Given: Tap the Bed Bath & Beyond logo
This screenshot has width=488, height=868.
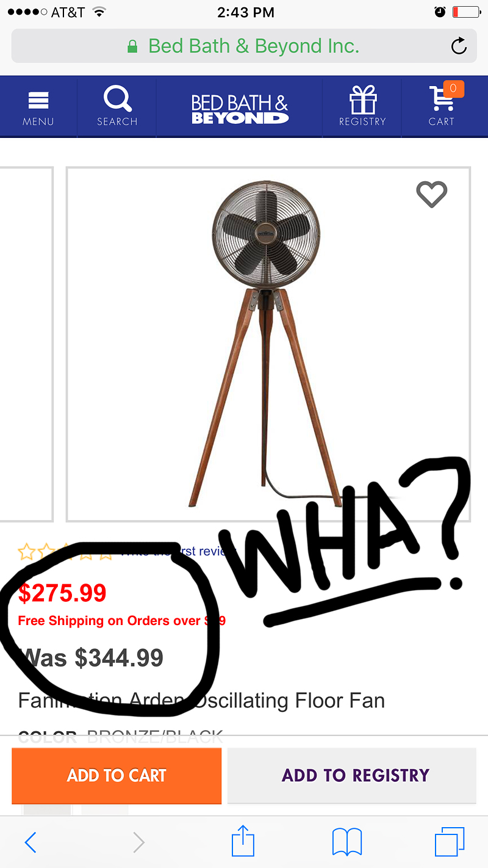Looking at the screenshot, I should (x=240, y=109).
